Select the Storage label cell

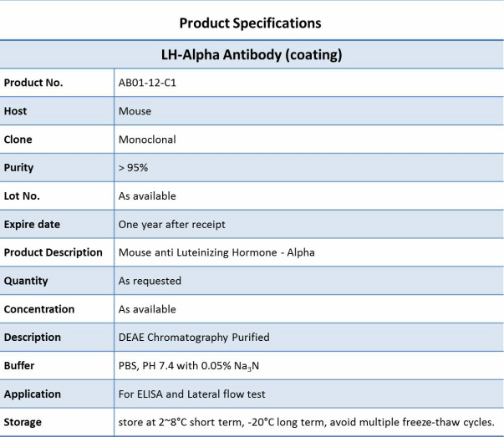coord(57,422)
